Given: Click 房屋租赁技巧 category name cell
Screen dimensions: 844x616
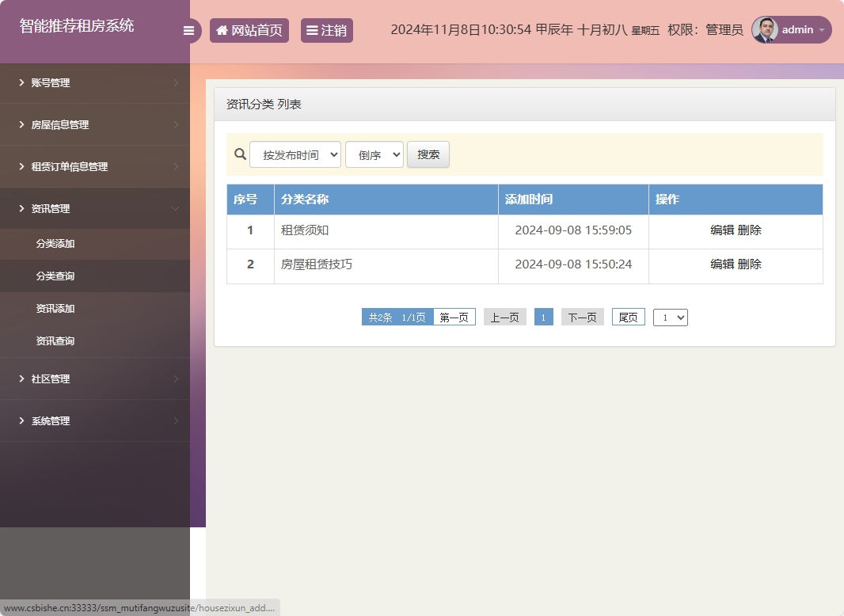Looking at the screenshot, I should pyautogui.click(x=386, y=266).
